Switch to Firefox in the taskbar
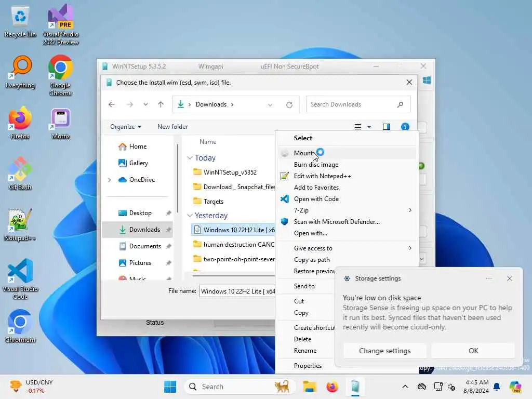The height and width of the screenshot is (399, 532). tap(332, 387)
